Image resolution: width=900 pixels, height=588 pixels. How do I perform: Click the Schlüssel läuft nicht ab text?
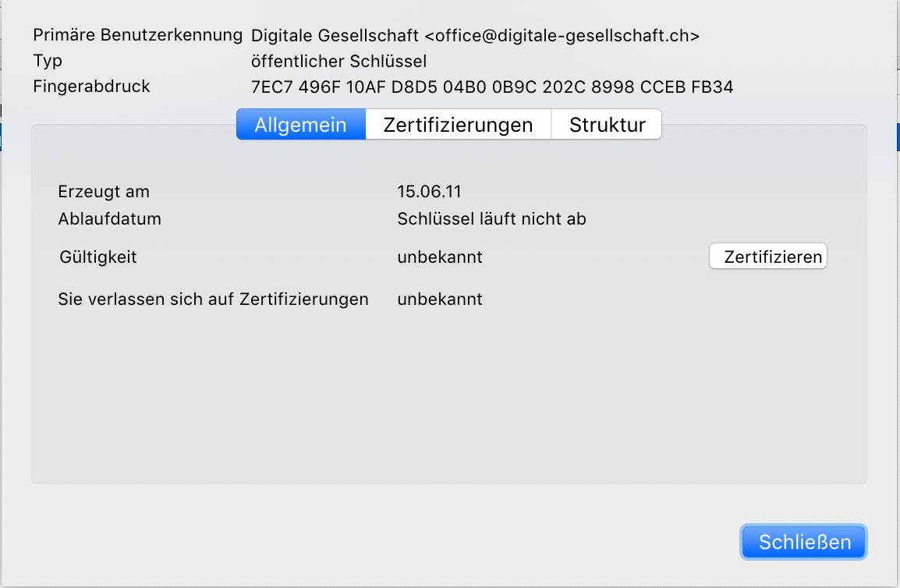491,219
